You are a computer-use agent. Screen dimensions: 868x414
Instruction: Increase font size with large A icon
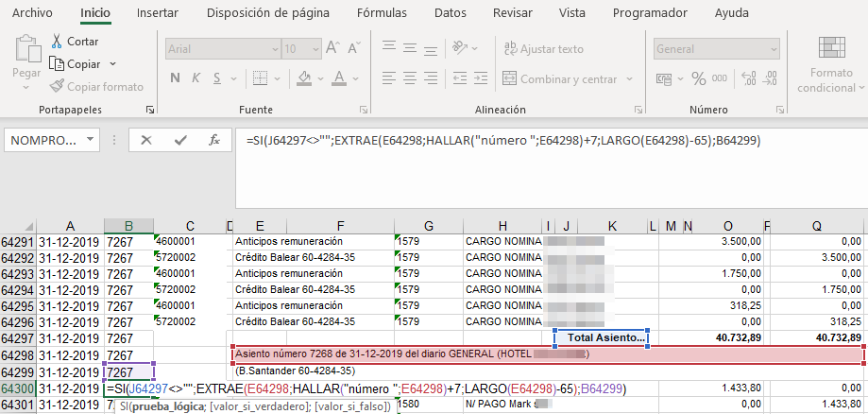(x=332, y=48)
